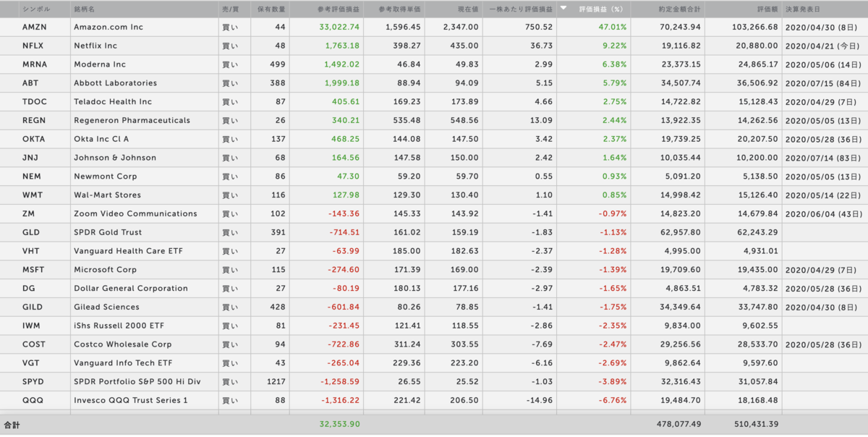Click Amazon profit value 33,022.74
The image size is (868, 437).
(x=339, y=27)
